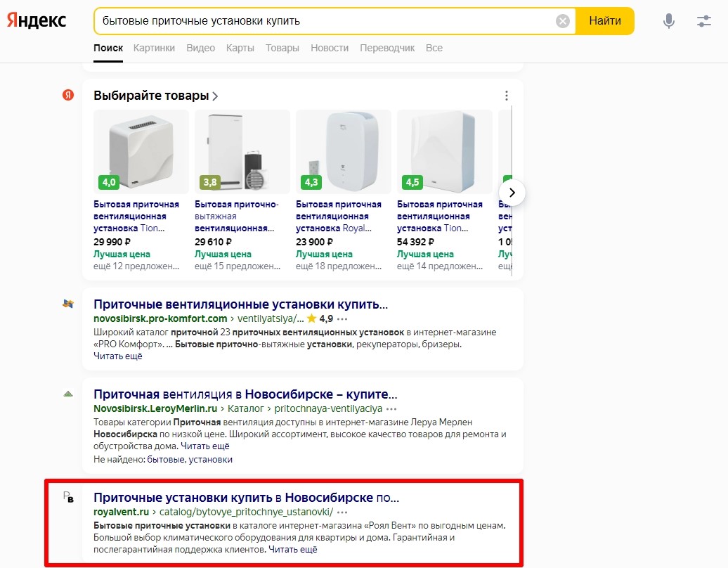Open the Tion product thumbnail rated 4,0
Image resolution: width=728 pixels, height=568 pixels.
click(x=141, y=151)
